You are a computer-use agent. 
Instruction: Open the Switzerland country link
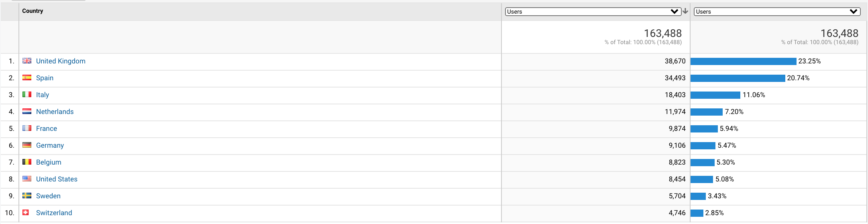(54, 213)
